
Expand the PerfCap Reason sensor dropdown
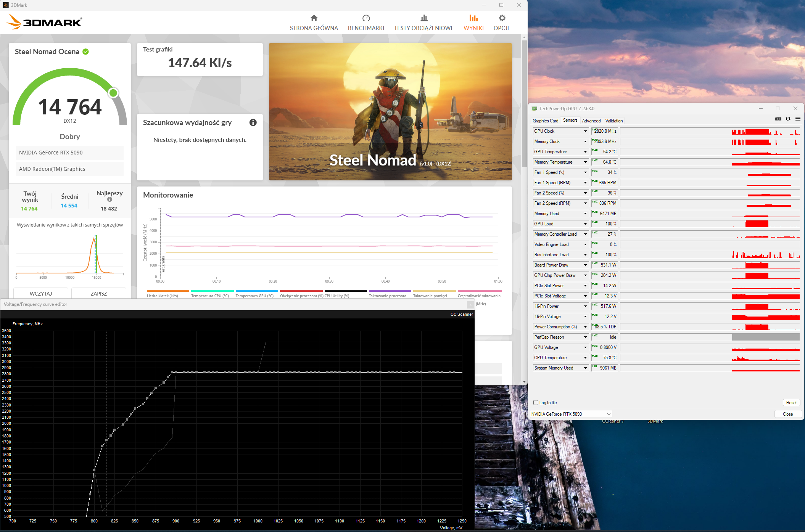585,337
